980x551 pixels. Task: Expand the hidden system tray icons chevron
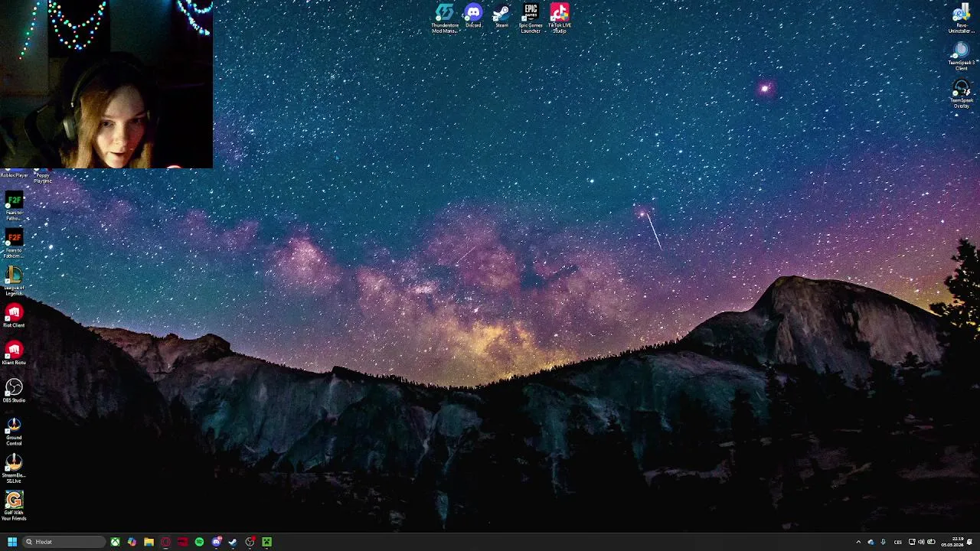coord(858,542)
